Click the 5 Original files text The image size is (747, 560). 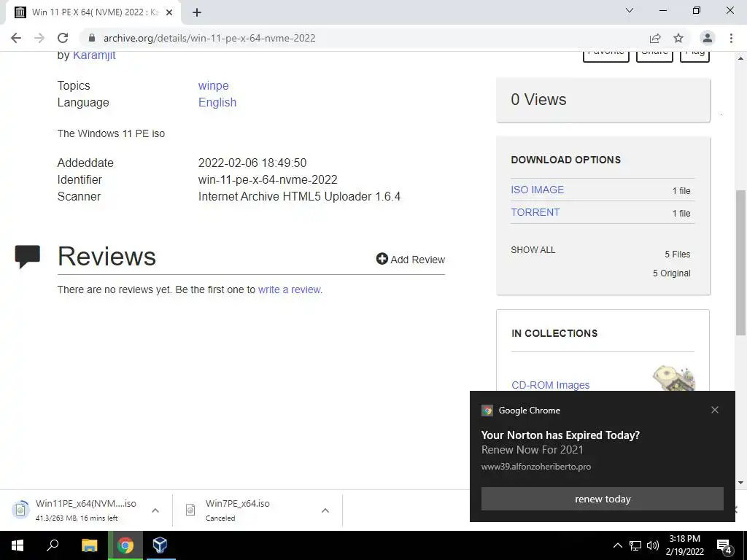[671, 273]
